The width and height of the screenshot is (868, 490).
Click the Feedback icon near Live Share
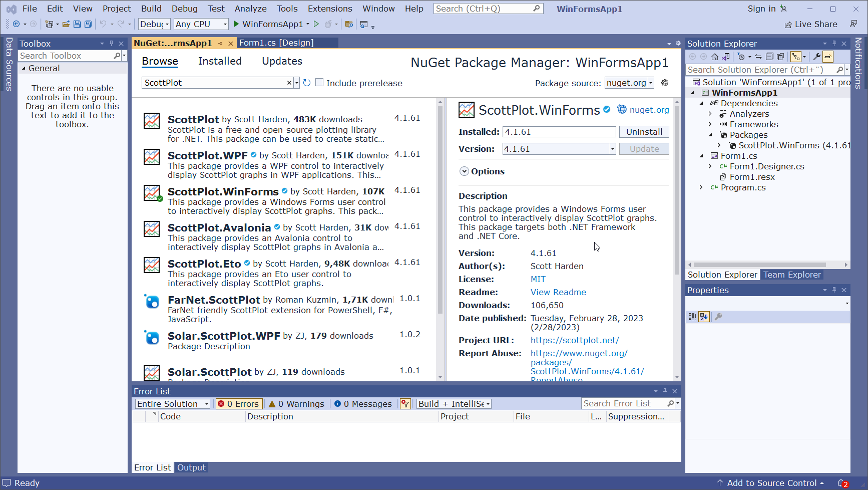click(853, 24)
